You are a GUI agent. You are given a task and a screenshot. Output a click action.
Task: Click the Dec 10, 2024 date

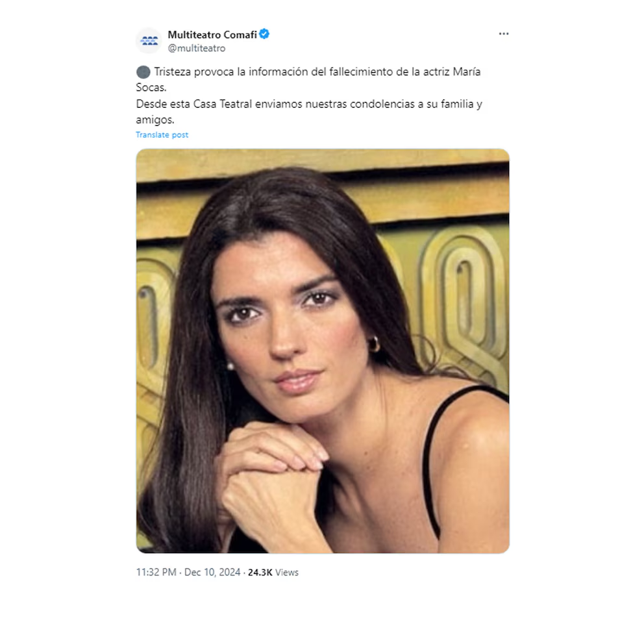pos(212,572)
